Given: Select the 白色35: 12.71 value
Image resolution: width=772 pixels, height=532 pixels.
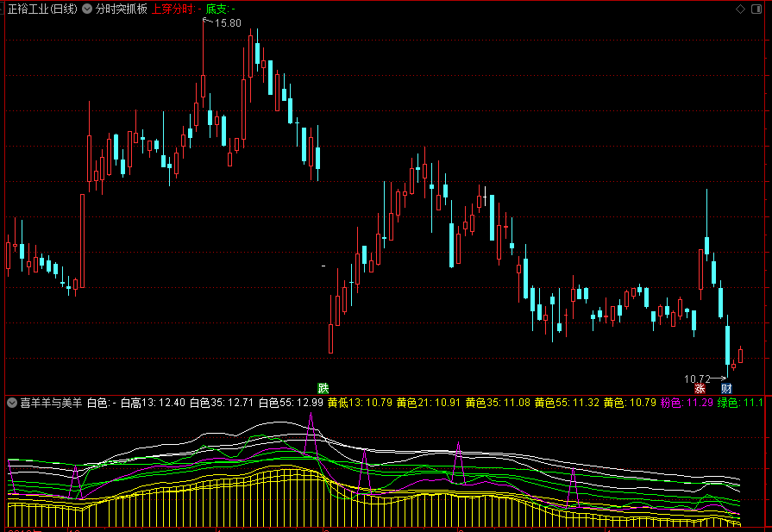Looking at the screenshot, I should (222, 403).
